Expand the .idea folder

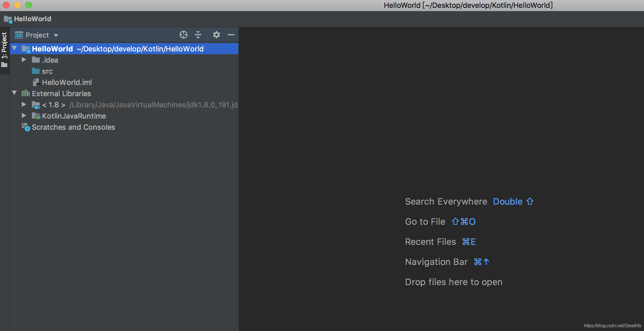click(x=24, y=60)
